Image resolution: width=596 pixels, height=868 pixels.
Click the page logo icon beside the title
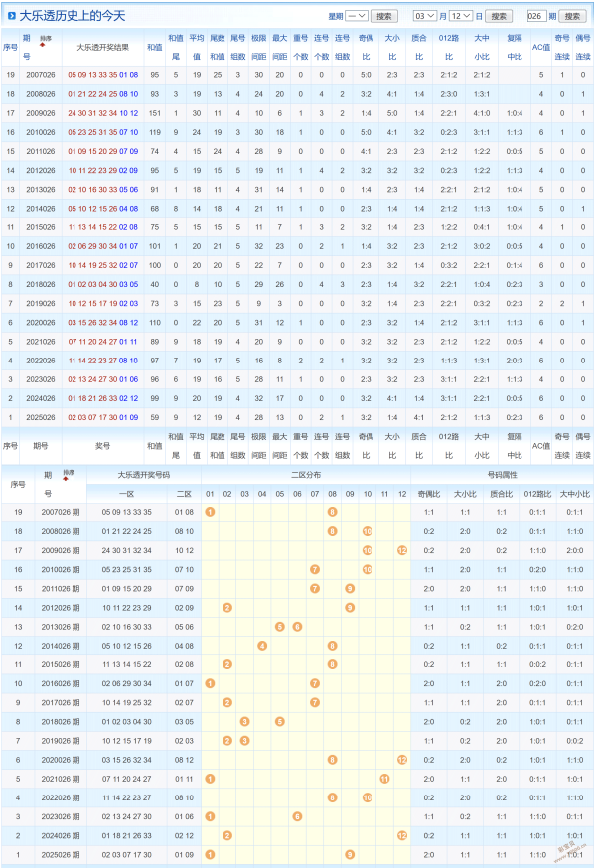tap(11, 16)
